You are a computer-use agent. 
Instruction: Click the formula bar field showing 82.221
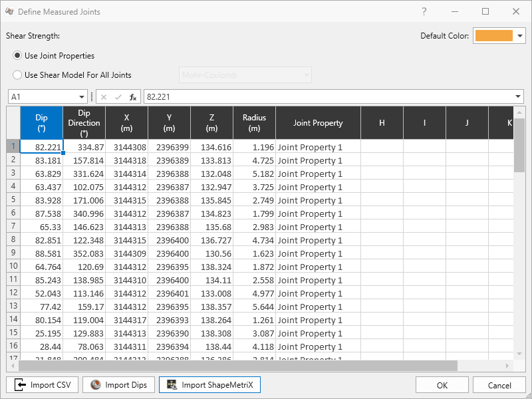click(x=328, y=96)
